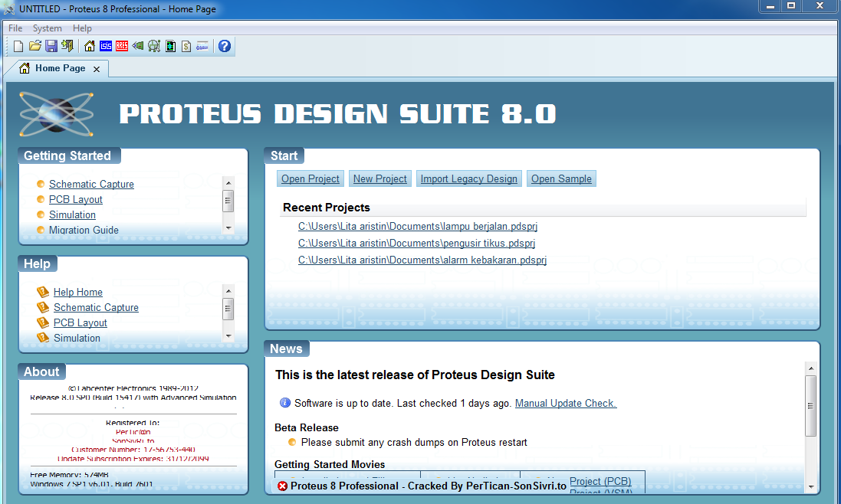Click 'This is the latest release' headline

tap(415, 375)
